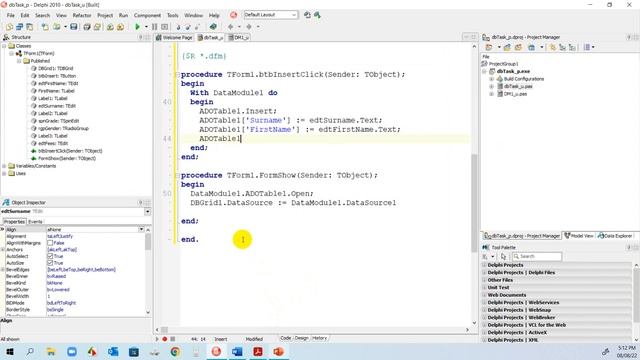Select DBGrid1: TDBGrid in Structure tree
The width and height of the screenshot is (640, 360).
coord(56,68)
